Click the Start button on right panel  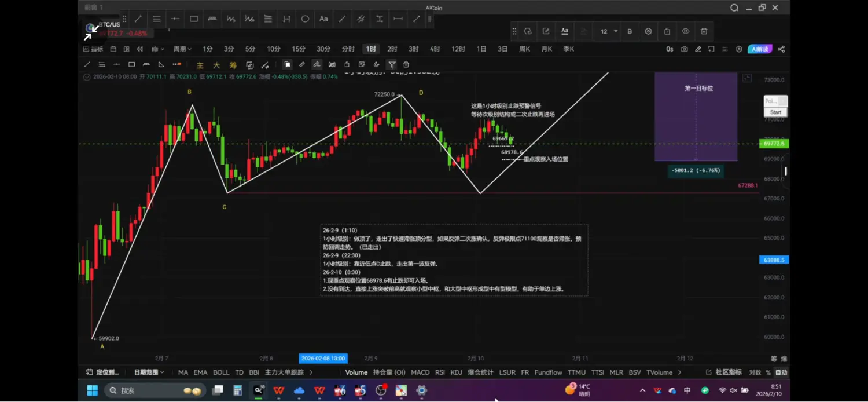point(775,112)
